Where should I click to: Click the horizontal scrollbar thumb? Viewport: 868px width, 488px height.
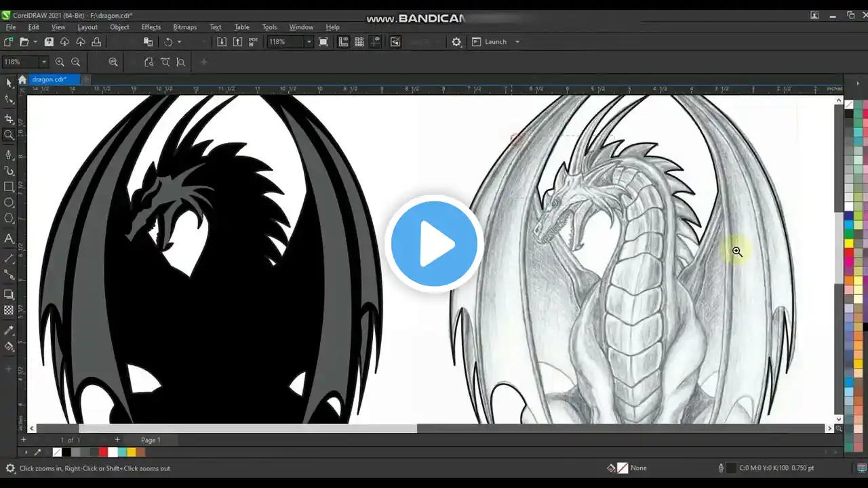pos(248,428)
